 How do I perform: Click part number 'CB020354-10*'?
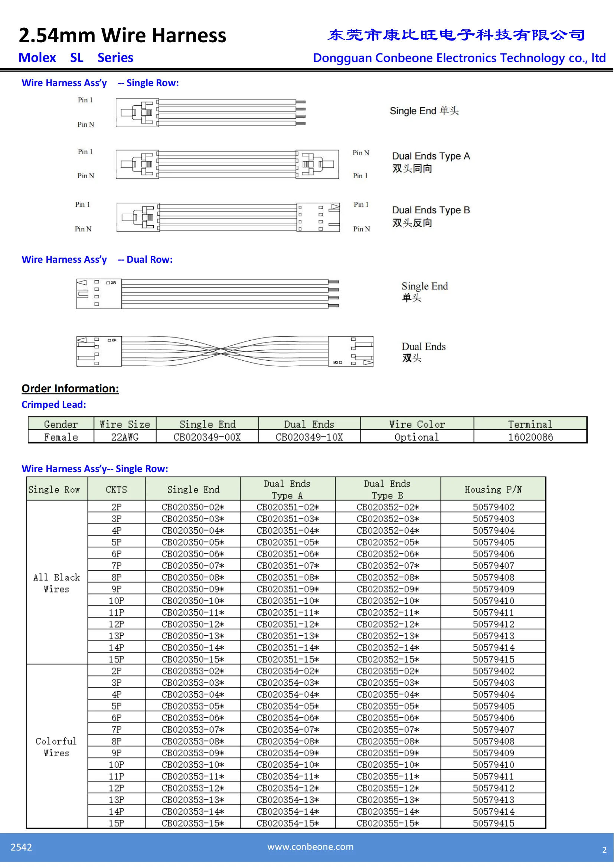click(x=288, y=765)
